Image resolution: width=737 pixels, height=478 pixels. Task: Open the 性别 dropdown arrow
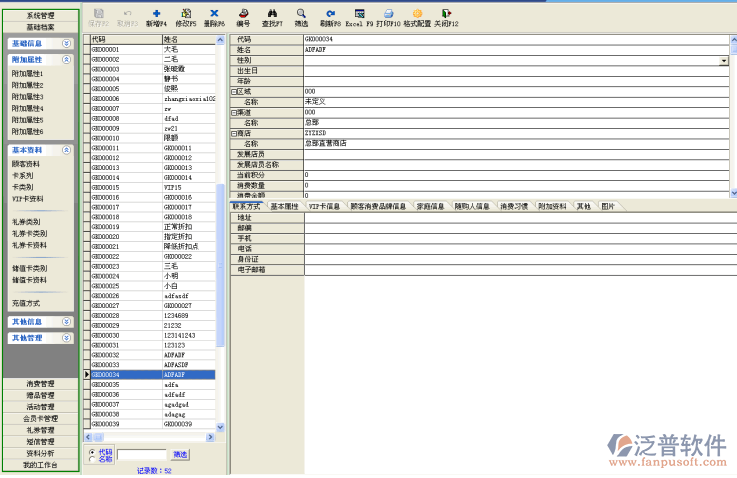pos(724,61)
